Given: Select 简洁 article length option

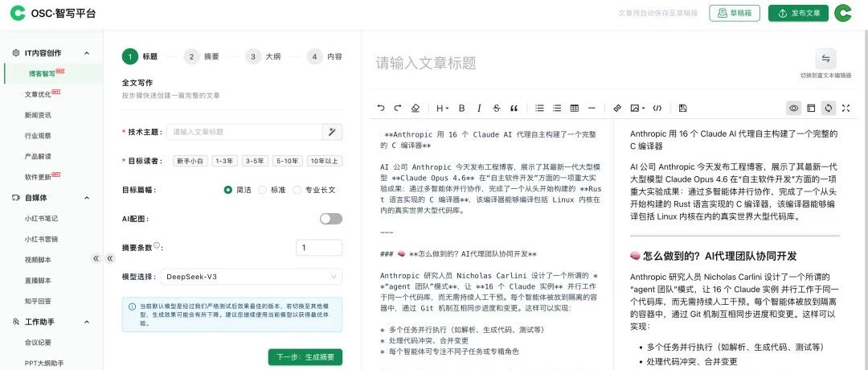Looking at the screenshot, I should [237, 190].
